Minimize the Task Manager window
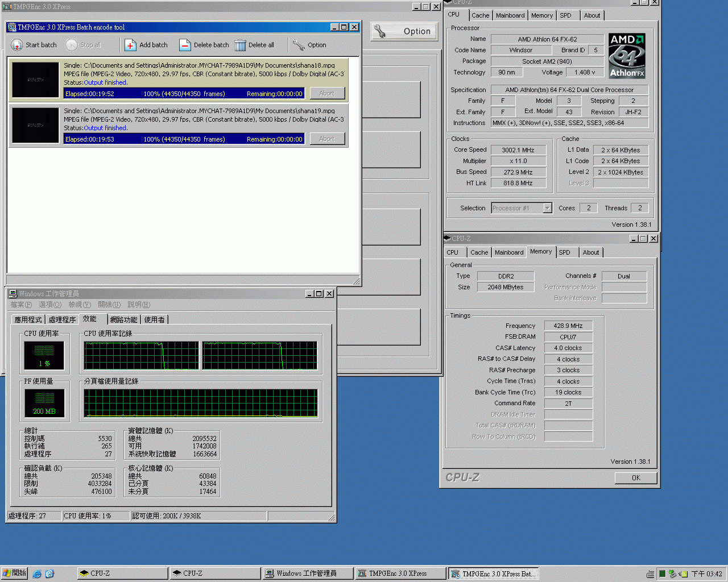The width and height of the screenshot is (728, 582). [309, 294]
